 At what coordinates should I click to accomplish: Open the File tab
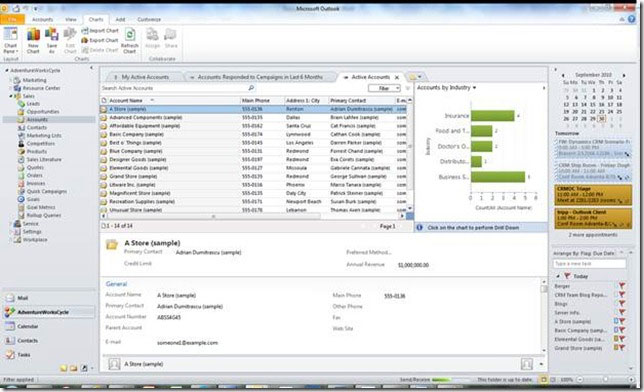(12, 19)
